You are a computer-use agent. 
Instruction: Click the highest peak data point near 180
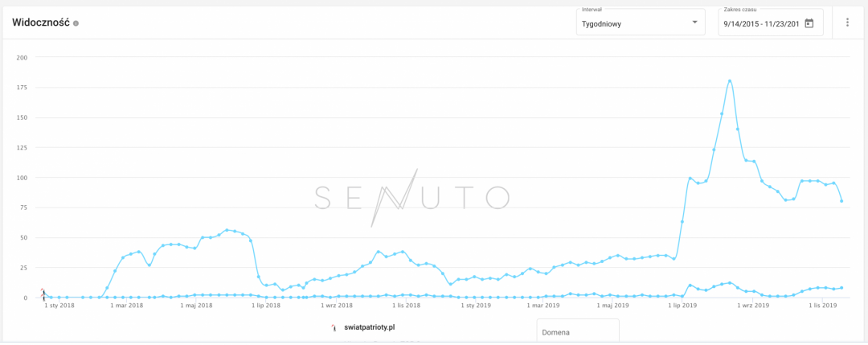pos(729,81)
